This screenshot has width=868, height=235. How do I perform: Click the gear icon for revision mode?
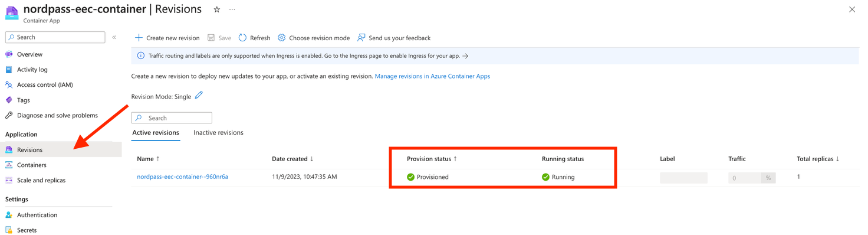[282, 38]
